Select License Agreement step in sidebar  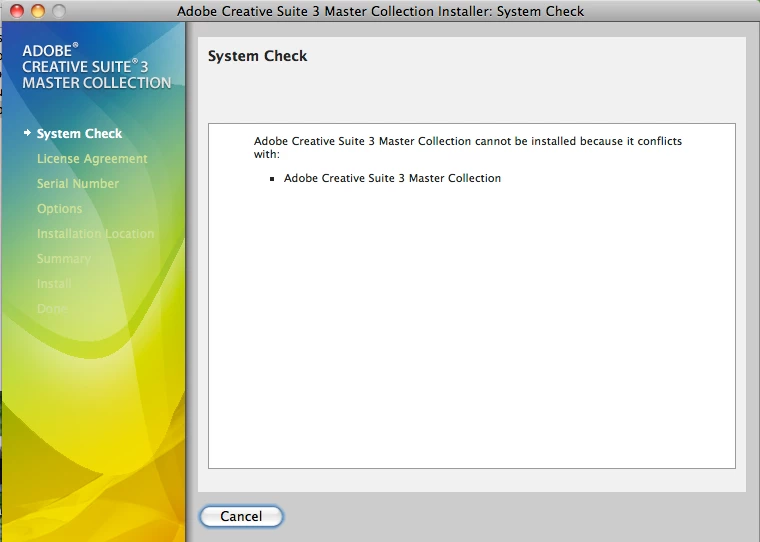92,159
